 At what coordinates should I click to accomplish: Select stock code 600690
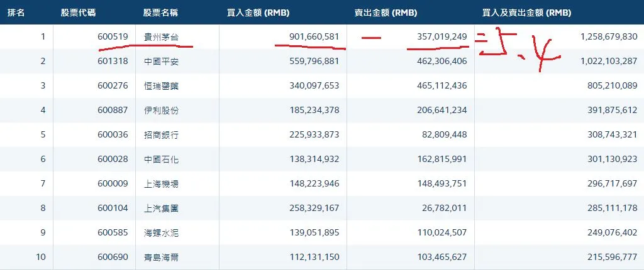(x=113, y=257)
